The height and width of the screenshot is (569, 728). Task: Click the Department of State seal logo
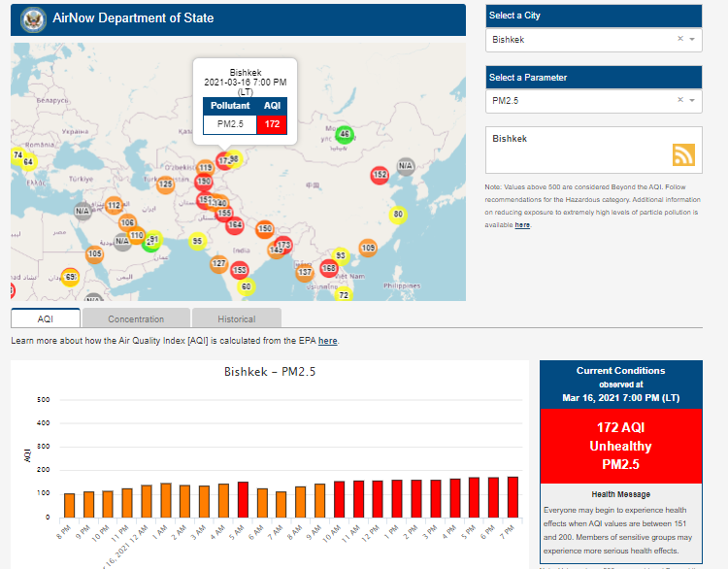click(35, 19)
